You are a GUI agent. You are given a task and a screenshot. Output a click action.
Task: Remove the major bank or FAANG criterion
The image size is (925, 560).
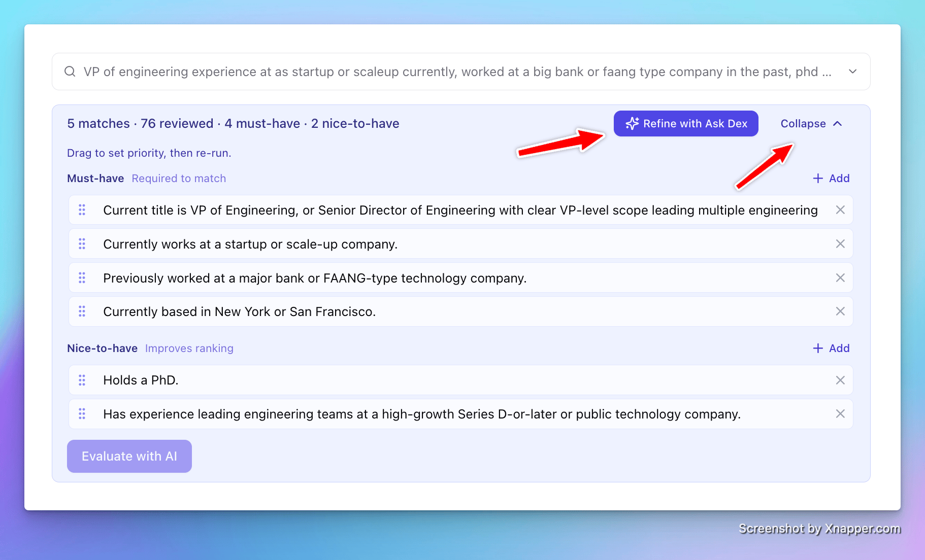click(840, 278)
